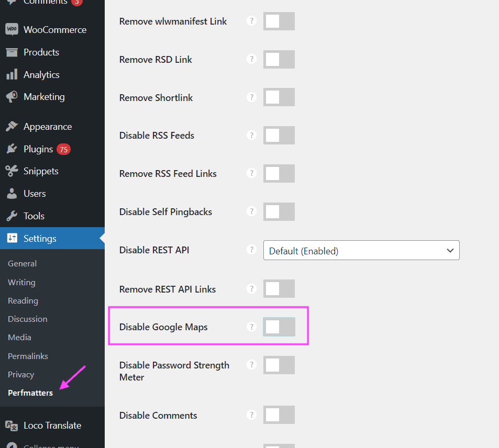This screenshot has height=448, width=499.
Task: Open the Snippets scissors icon
Action: pos(12,171)
